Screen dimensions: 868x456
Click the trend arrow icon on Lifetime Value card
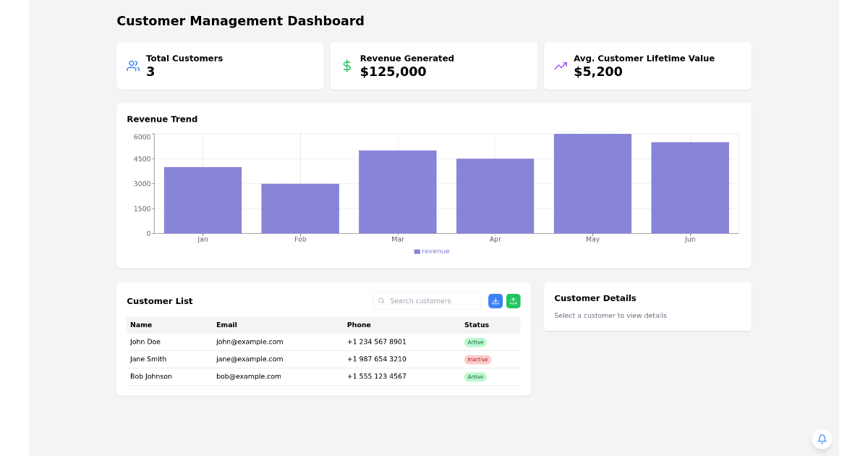pyautogui.click(x=560, y=65)
